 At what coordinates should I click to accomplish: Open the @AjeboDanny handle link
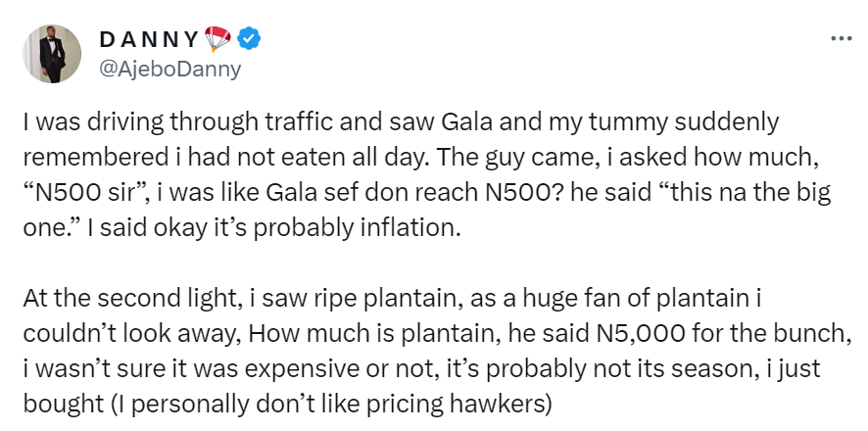[169, 69]
